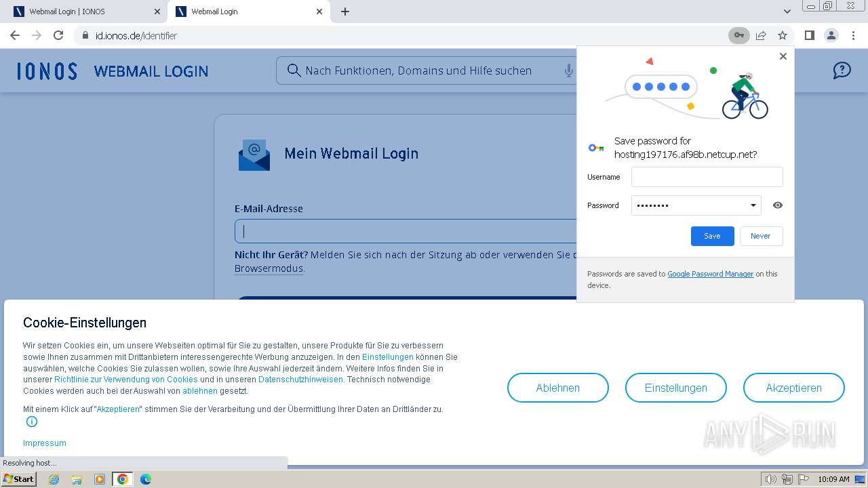Open the Windows Start menu
Screen dimensions: 868x488
point(19,479)
